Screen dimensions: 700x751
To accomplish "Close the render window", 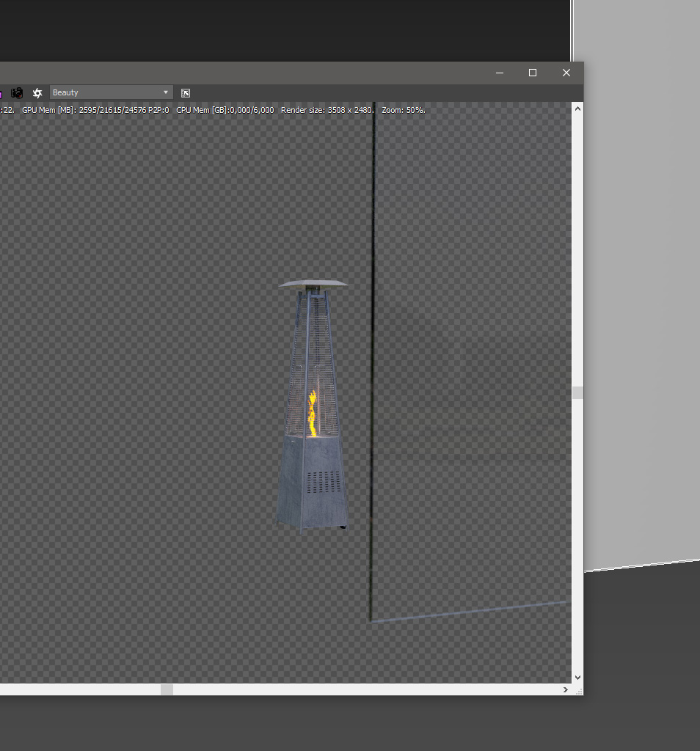I will click(x=566, y=73).
